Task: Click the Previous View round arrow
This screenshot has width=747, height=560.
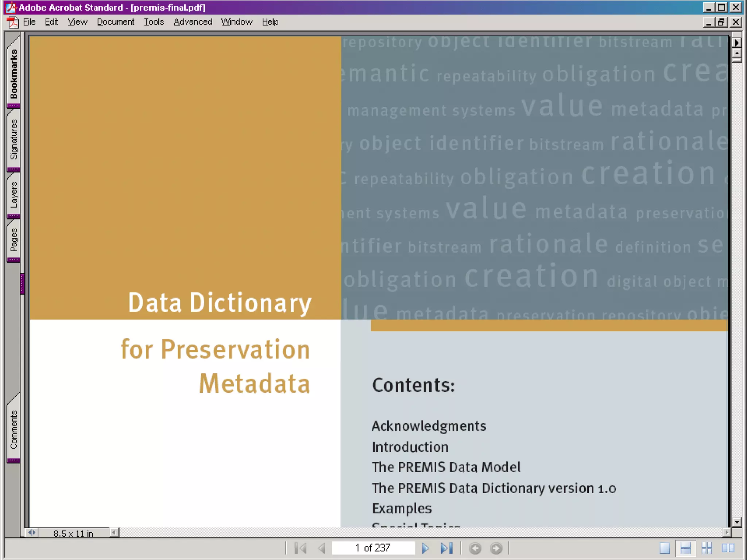Action: click(475, 548)
